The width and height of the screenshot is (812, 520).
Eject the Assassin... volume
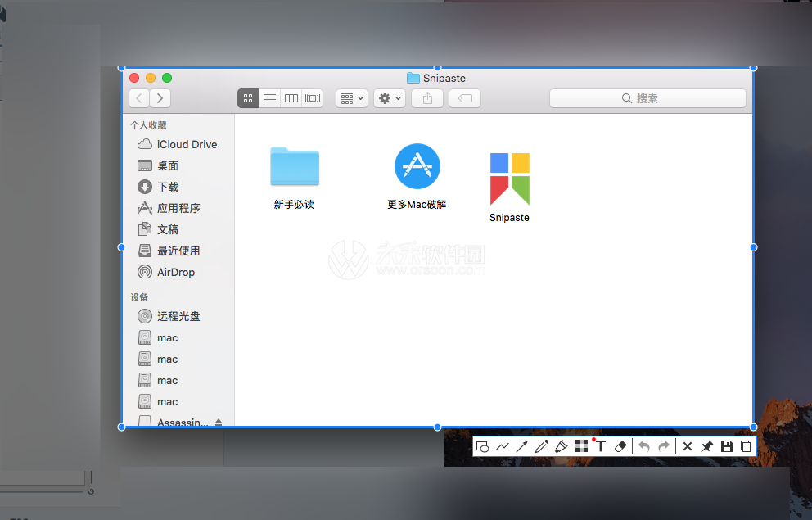coord(219,422)
